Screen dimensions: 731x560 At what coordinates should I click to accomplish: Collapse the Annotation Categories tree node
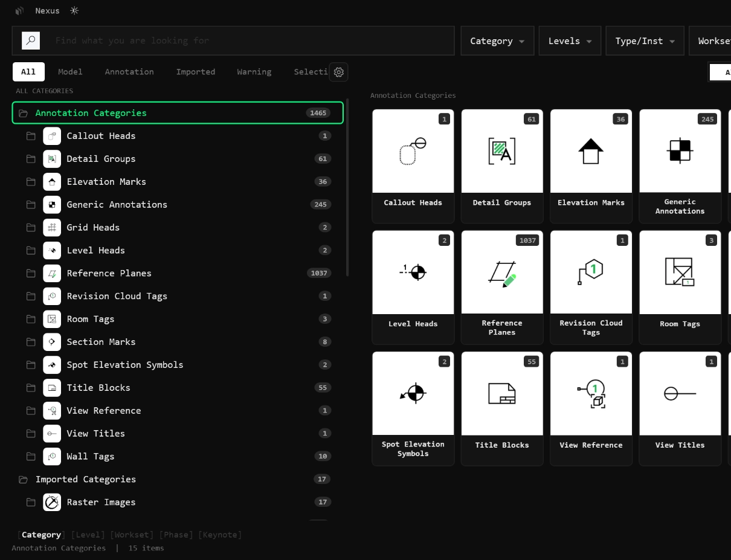tap(23, 113)
